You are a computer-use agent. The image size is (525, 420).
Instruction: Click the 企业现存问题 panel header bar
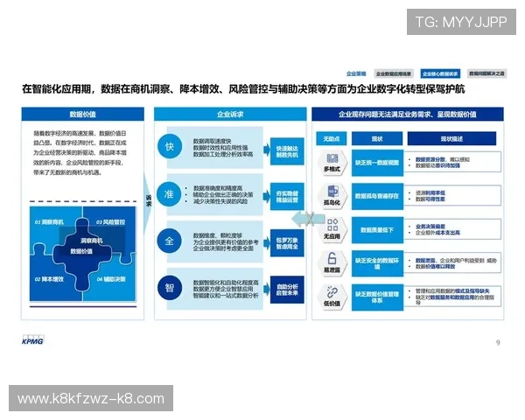pos(408,115)
